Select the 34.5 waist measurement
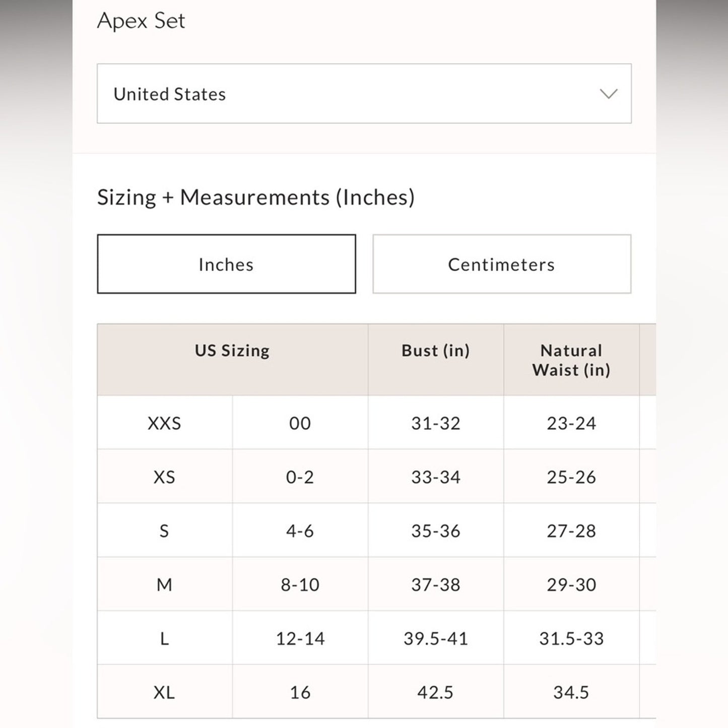Screen dimensions: 728x728 click(571, 693)
